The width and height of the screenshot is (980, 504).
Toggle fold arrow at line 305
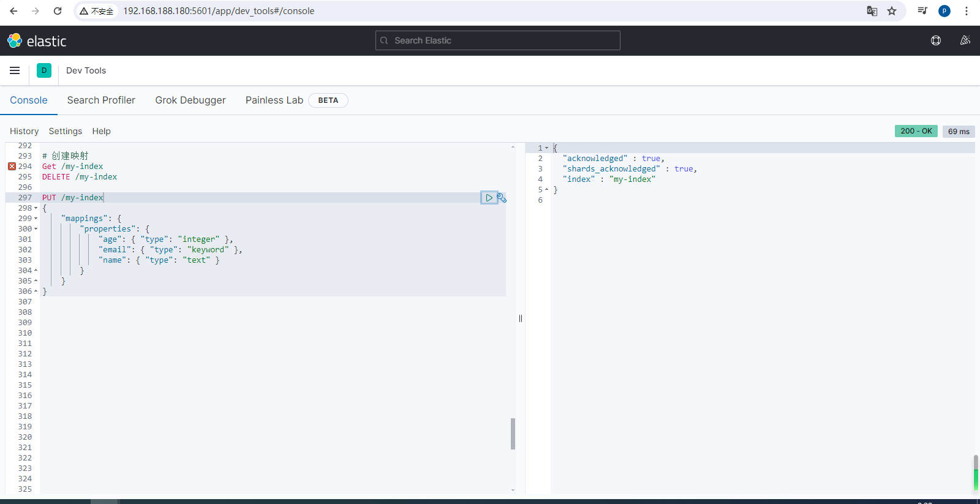click(36, 281)
